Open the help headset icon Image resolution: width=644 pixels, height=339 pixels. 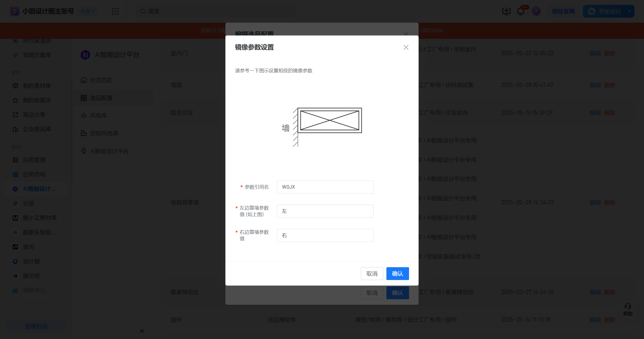coord(628,306)
